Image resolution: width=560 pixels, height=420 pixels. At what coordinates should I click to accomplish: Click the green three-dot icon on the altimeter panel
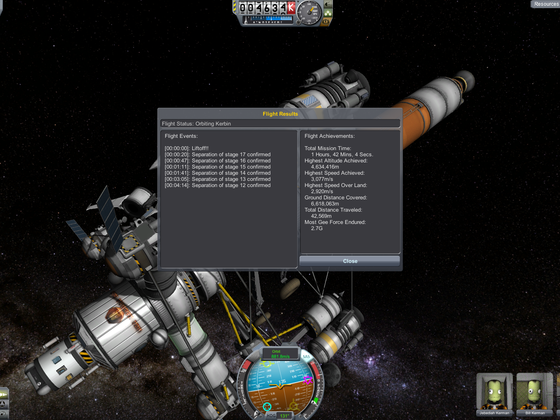point(327,14)
